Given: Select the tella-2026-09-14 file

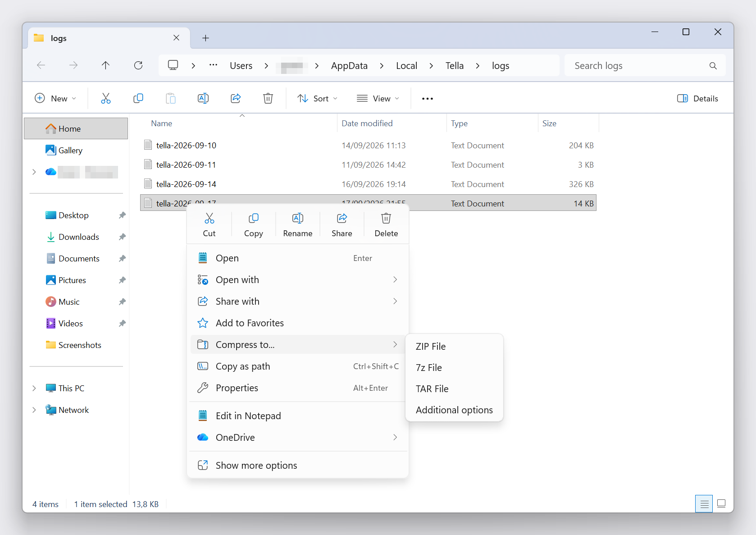Looking at the screenshot, I should (368, 184).
